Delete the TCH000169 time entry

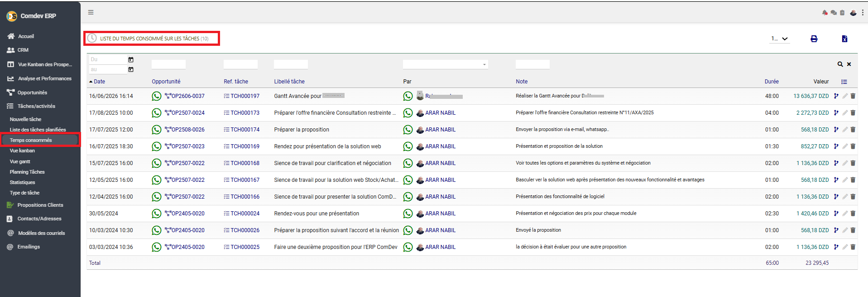[x=853, y=146]
